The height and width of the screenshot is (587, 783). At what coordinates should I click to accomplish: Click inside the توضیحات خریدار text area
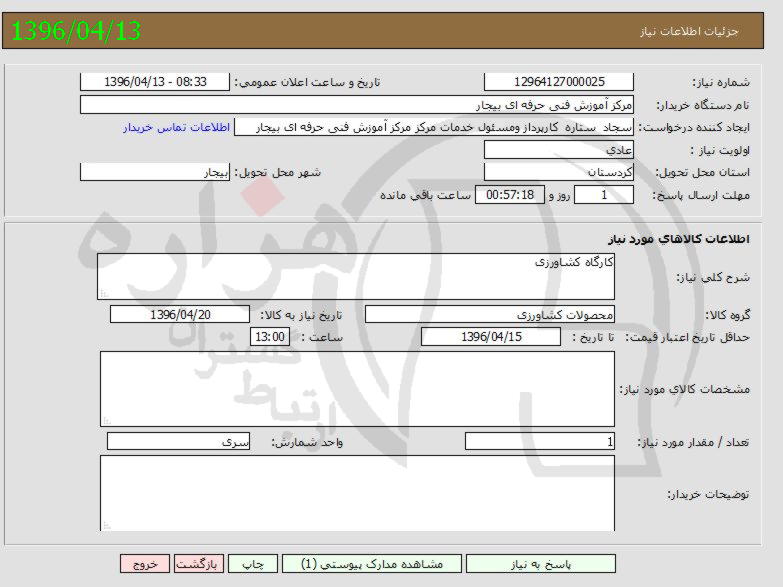[x=357, y=493]
